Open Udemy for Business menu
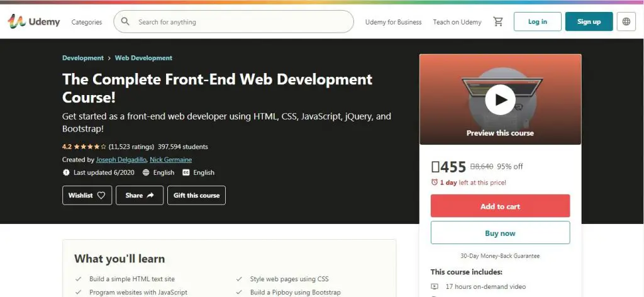Viewport: 644px width, 297px height. (x=393, y=22)
